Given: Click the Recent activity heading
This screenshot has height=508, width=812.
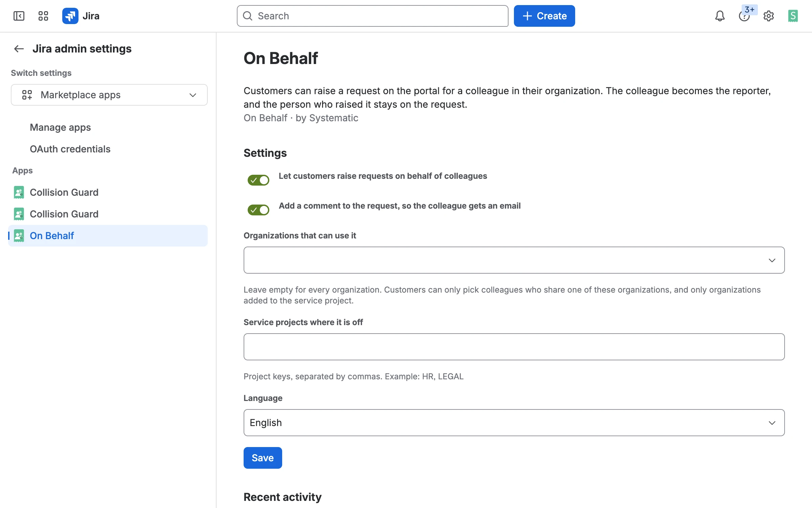Looking at the screenshot, I should coord(283,497).
